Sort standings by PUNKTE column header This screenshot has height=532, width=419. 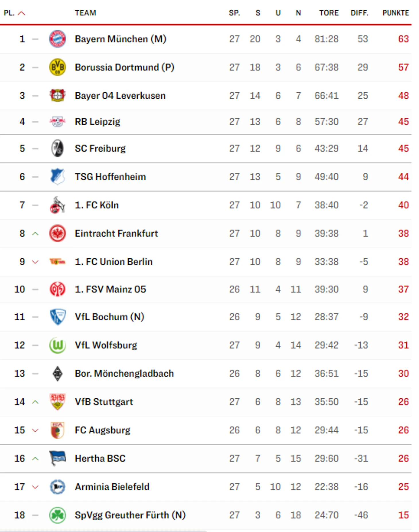coord(395,13)
